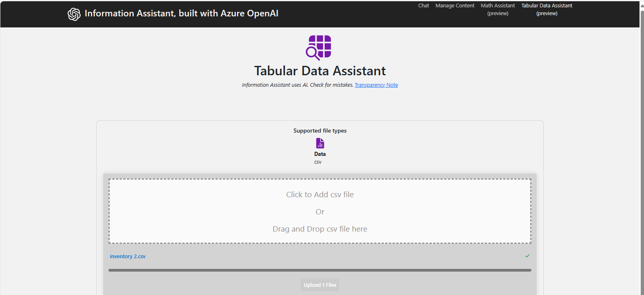Screen dimensions: 644x295
Task: Click the green checkmark beside inventory 2.csv
Action: (527, 256)
